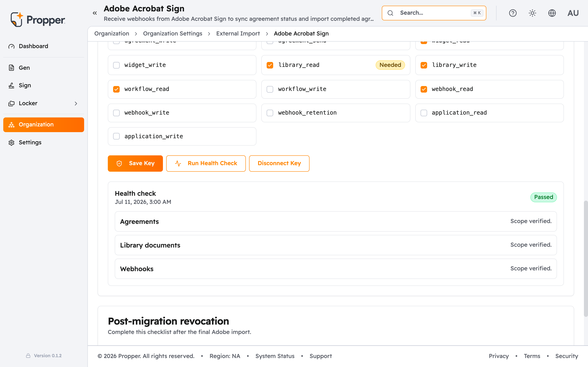The width and height of the screenshot is (588, 367).
Task: Click the Propper logo
Action: point(38,19)
